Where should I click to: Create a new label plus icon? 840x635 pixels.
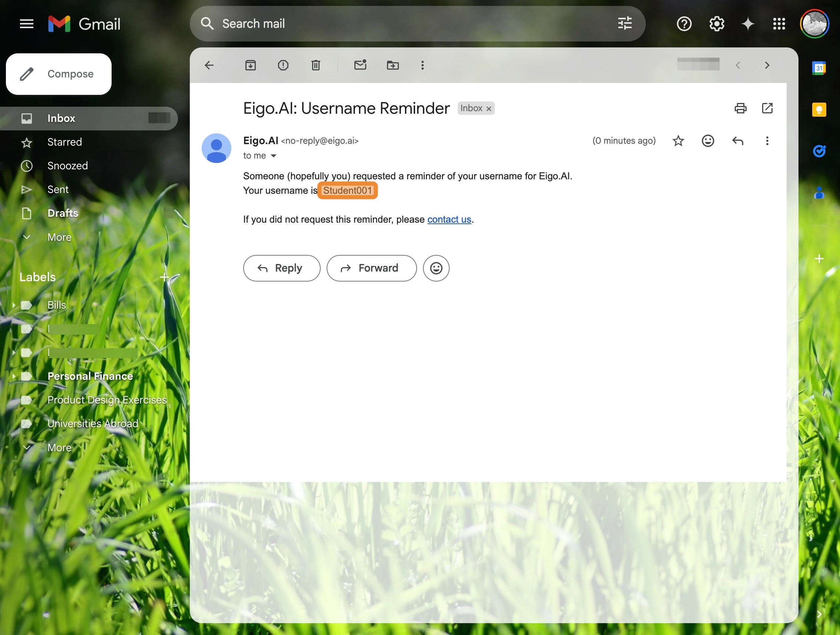click(x=164, y=277)
